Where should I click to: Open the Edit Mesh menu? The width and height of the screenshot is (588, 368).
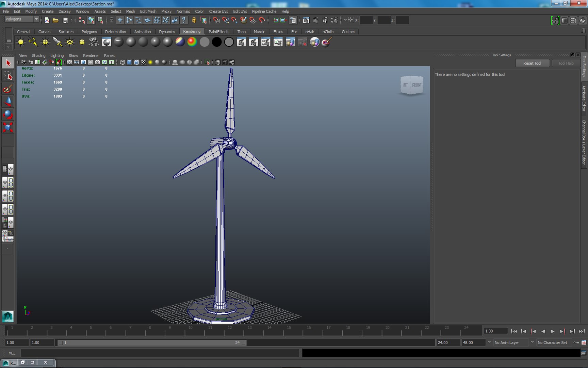[x=148, y=11]
